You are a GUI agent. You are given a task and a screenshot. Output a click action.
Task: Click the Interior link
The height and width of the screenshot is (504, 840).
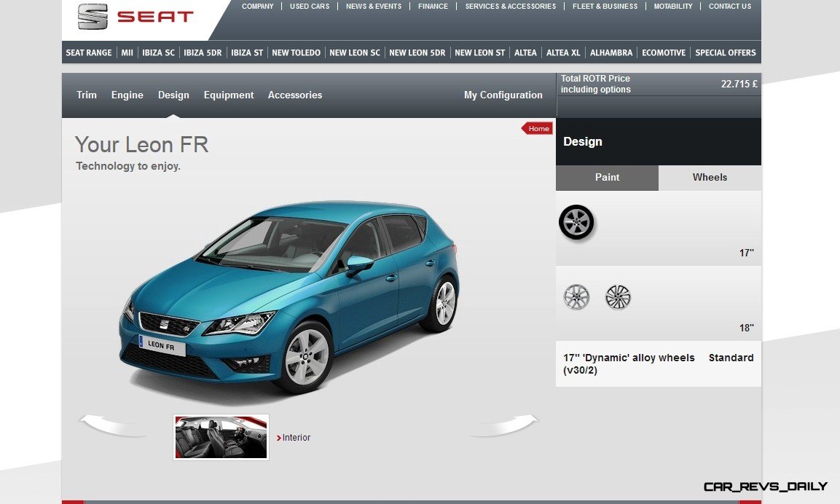coord(294,438)
